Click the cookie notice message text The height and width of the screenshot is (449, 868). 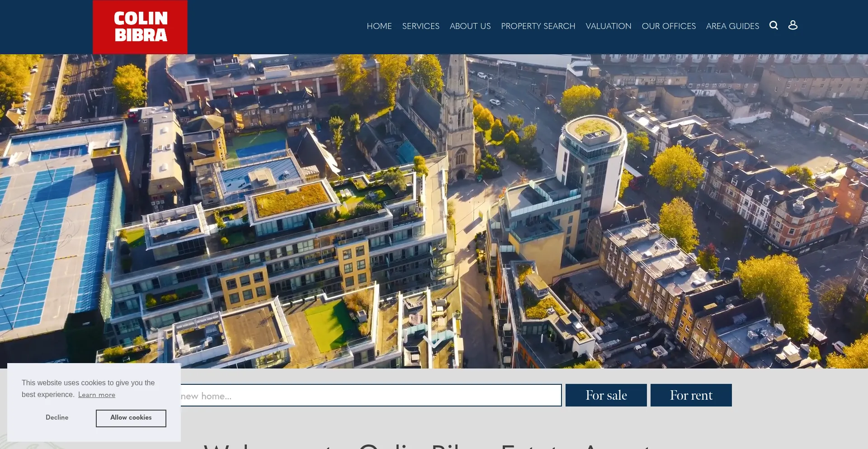[x=88, y=383]
